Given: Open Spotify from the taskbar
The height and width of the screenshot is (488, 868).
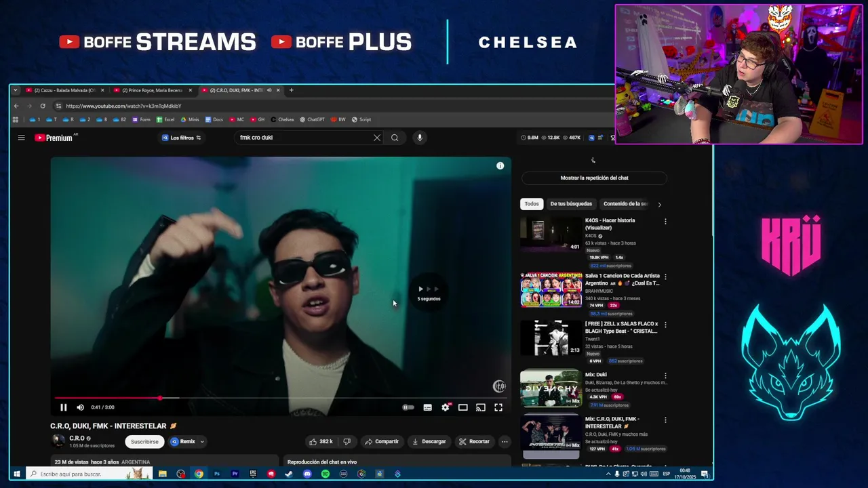Looking at the screenshot, I should pyautogui.click(x=325, y=474).
